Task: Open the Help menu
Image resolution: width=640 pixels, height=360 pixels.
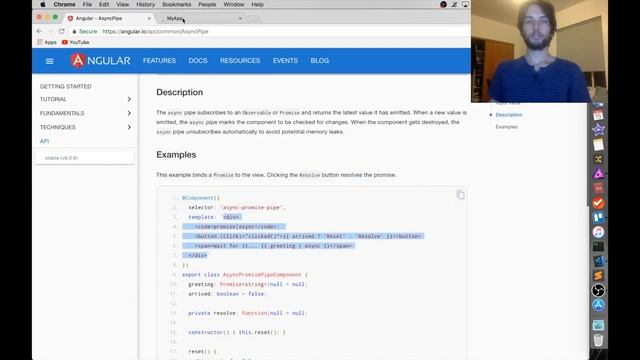Action: pos(257,4)
